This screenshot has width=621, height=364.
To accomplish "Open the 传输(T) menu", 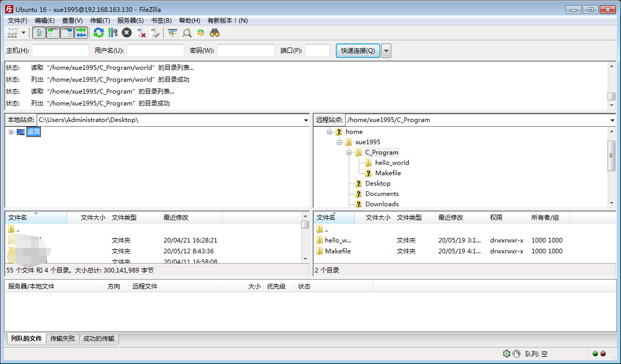I will (x=100, y=20).
